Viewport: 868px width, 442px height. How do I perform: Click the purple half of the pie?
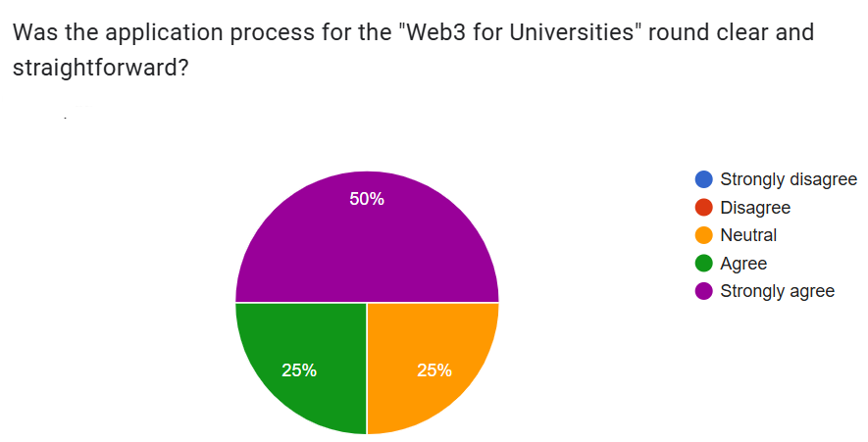(x=367, y=249)
